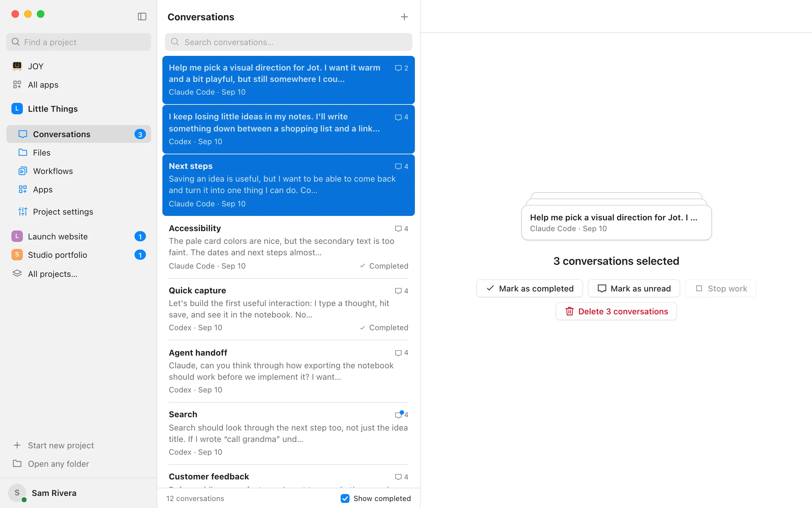Image resolution: width=812 pixels, height=508 pixels.
Task: Open the Agent handoff conversation
Action: (x=289, y=371)
